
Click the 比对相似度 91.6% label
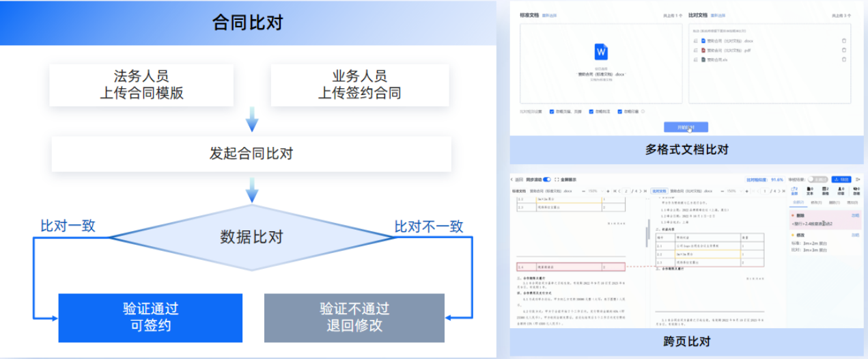point(764,180)
